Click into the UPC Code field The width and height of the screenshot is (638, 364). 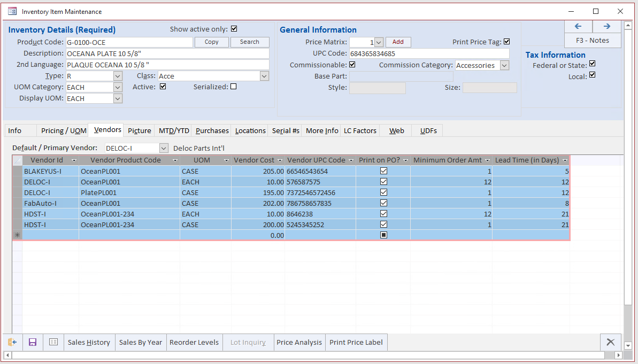429,53
